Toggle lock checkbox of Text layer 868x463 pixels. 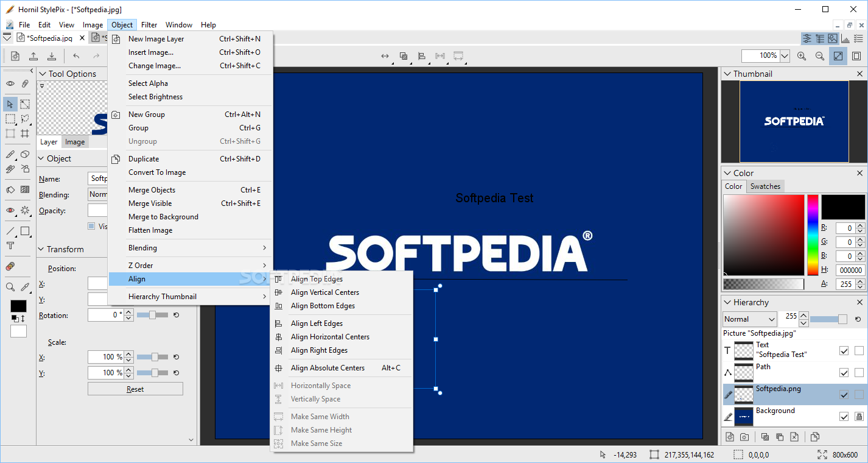pyautogui.click(x=859, y=350)
